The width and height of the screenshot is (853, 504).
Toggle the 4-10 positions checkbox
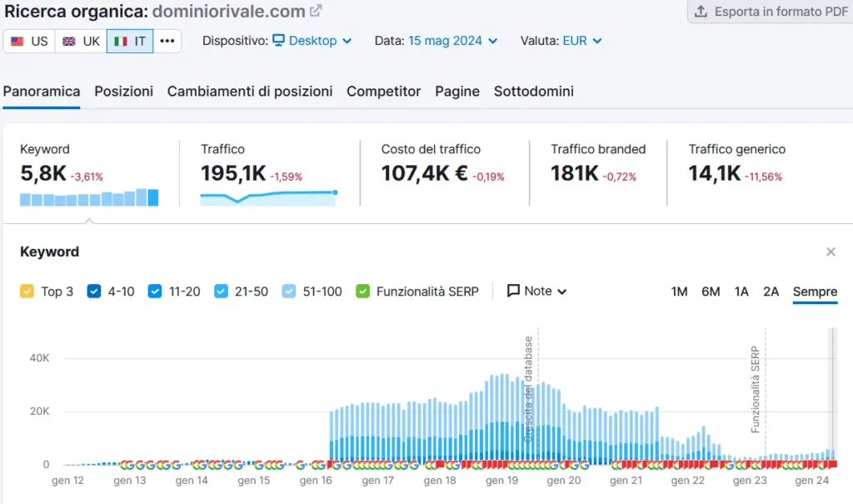(x=94, y=292)
